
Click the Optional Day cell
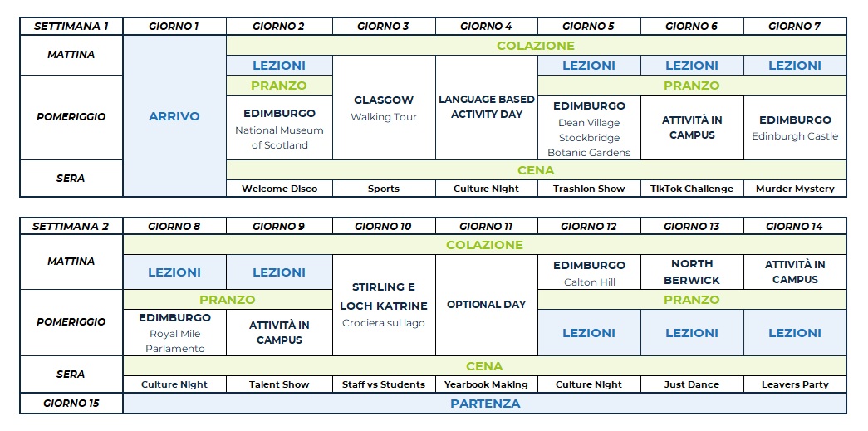pos(486,305)
